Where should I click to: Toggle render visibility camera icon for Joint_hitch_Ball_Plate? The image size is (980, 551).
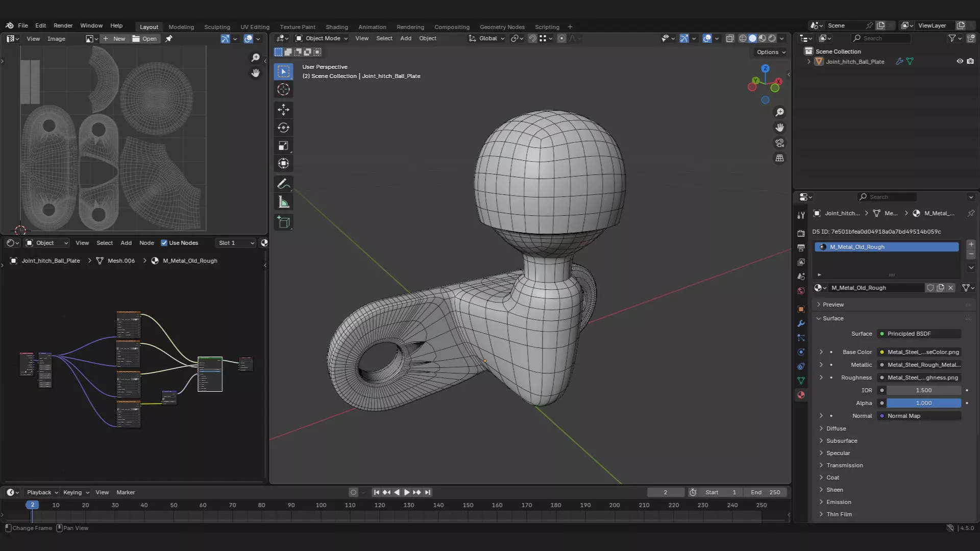(970, 61)
